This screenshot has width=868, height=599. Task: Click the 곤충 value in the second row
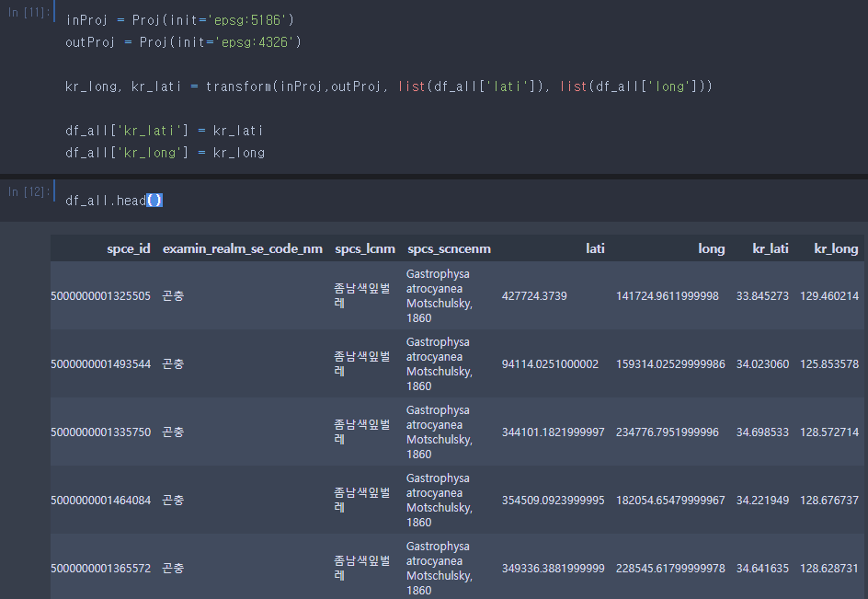pos(172,363)
